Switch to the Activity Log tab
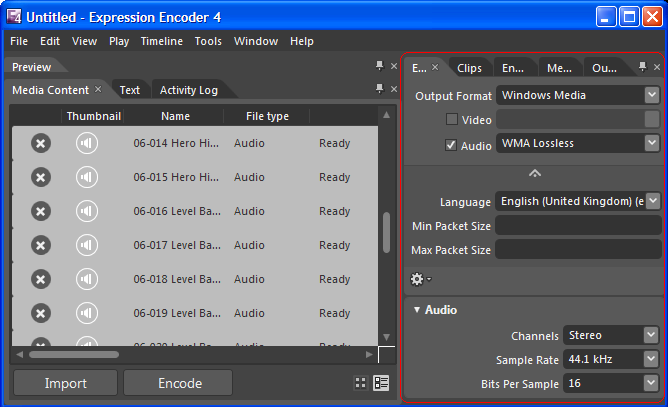668x407 pixels. (x=188, y=90)
